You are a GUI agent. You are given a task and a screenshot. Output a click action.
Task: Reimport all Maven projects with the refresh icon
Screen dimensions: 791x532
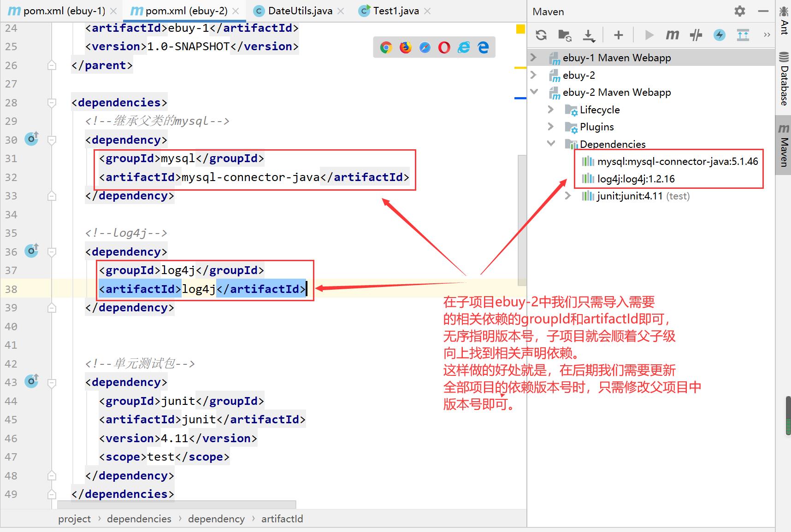pyautogui.click(x=541, y=35)
